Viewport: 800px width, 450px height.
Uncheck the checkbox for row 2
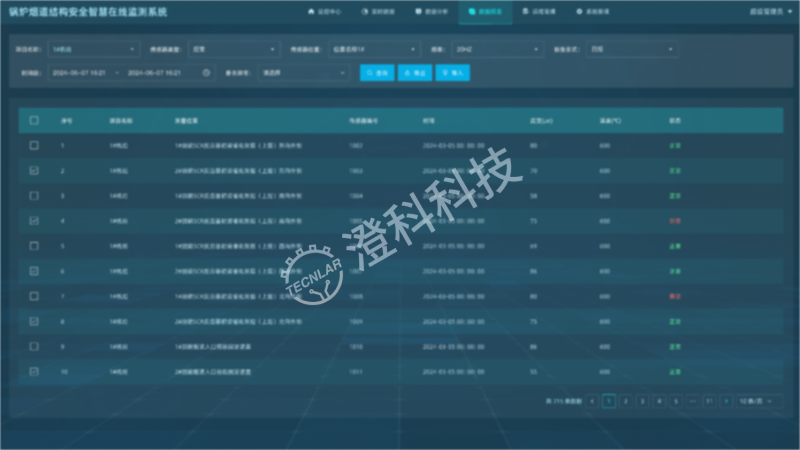pyautogui.click(x=34, y=171)
